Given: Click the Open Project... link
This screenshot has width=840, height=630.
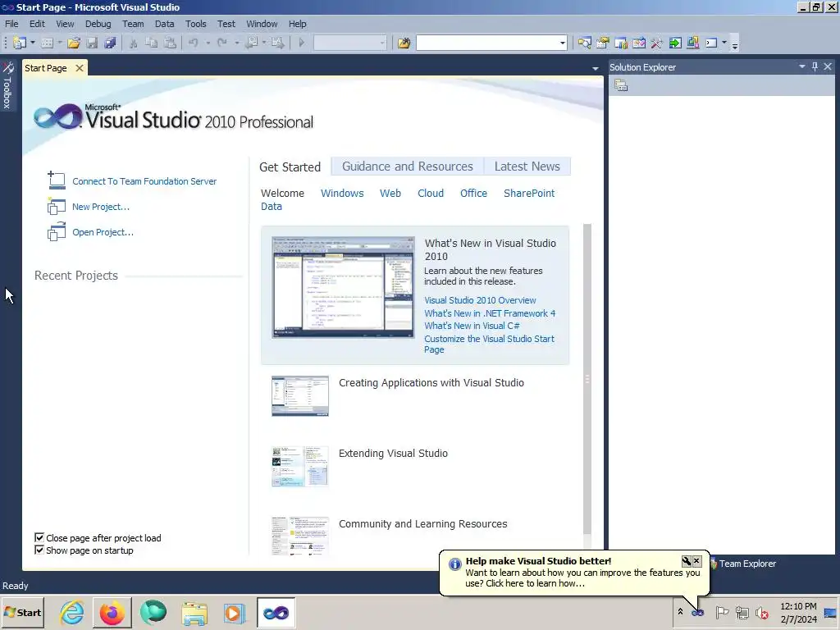Looking at the screenshot, I should [x=103, y=232].
